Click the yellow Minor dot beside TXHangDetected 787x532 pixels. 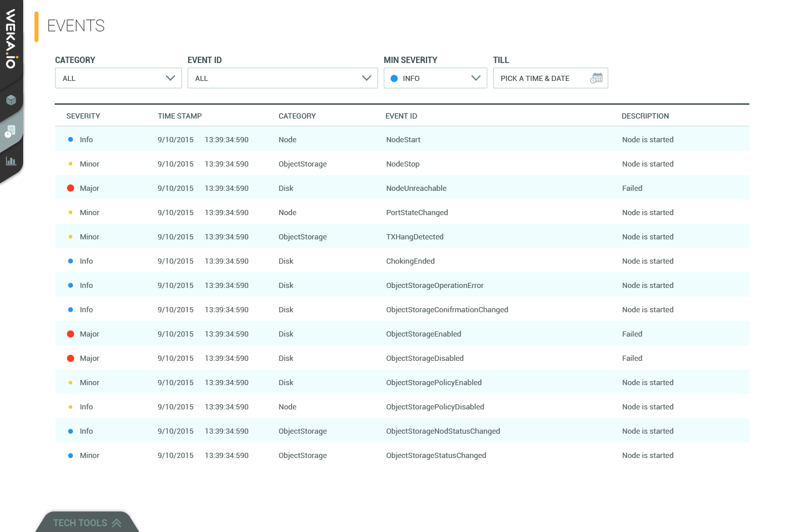[x=69, y=236]
